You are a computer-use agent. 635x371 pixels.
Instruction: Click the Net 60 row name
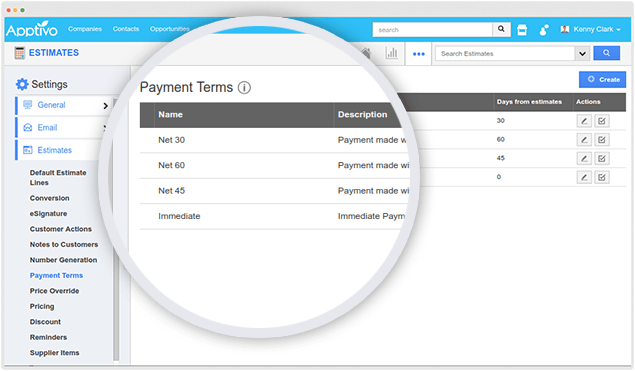click(171, 165)
